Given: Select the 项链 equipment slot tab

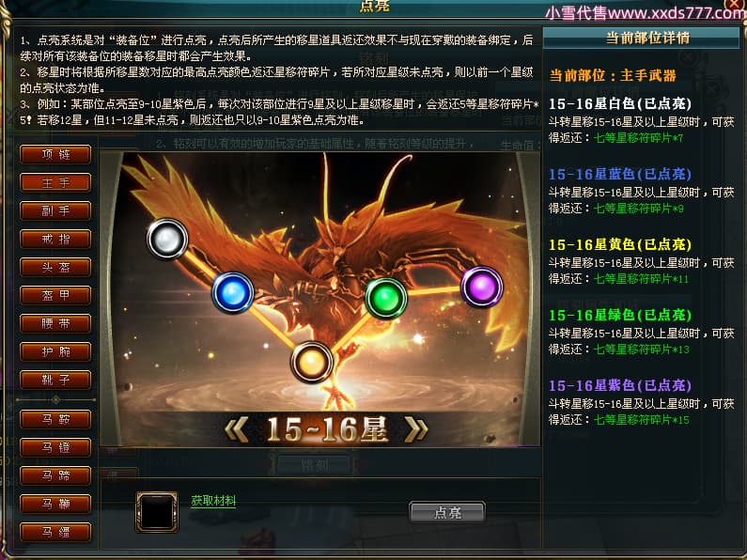Looking at the screenshot, I should 55,154.
